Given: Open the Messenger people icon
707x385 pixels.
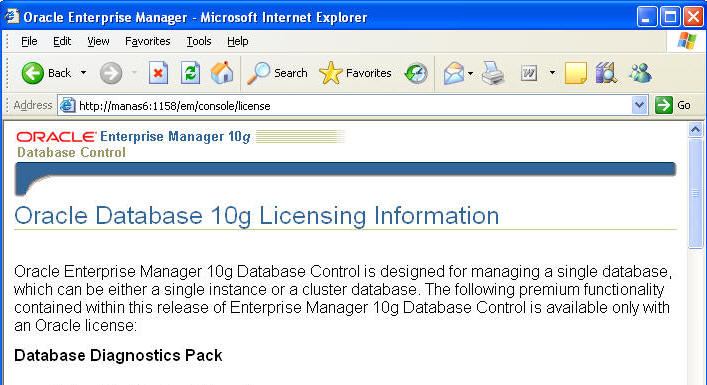Looking at the screenshot, I should (x=640, y=73).
